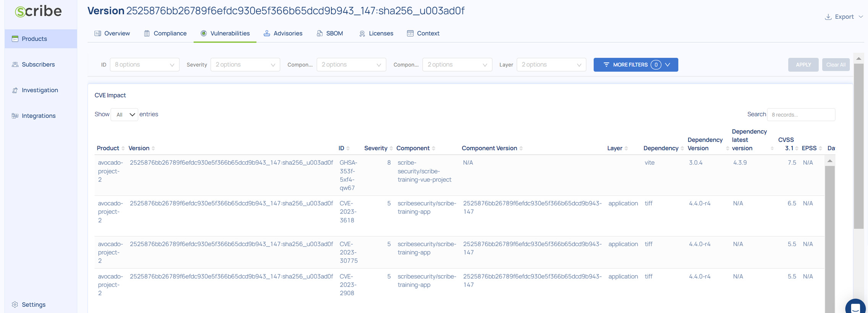Expand MORE FILTERS chevron arrow
The height and width of the screenshot is (313, 868).
click(668, 65)
